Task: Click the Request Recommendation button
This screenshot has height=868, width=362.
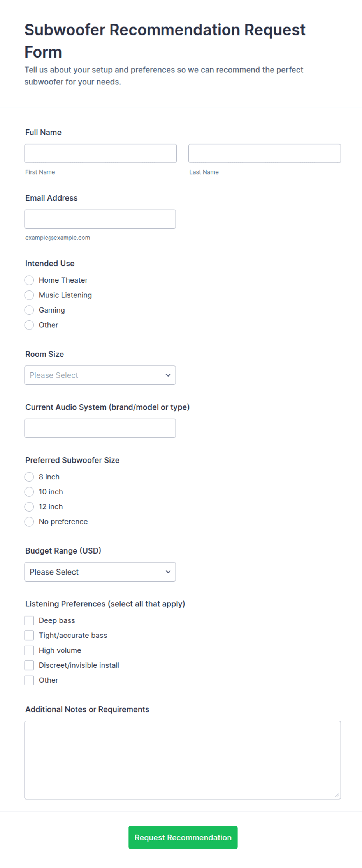Action: (183, 838)
